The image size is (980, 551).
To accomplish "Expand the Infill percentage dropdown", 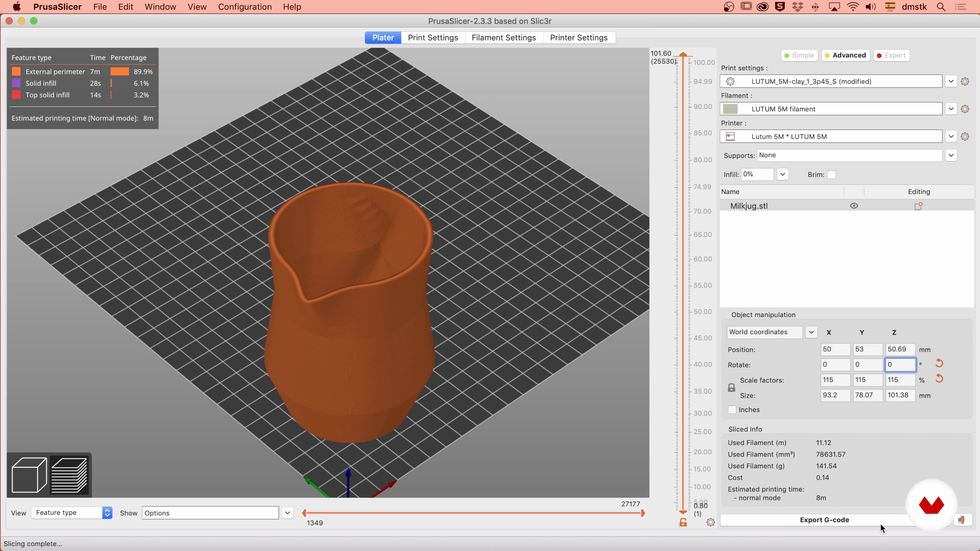I will pos(782,174).
